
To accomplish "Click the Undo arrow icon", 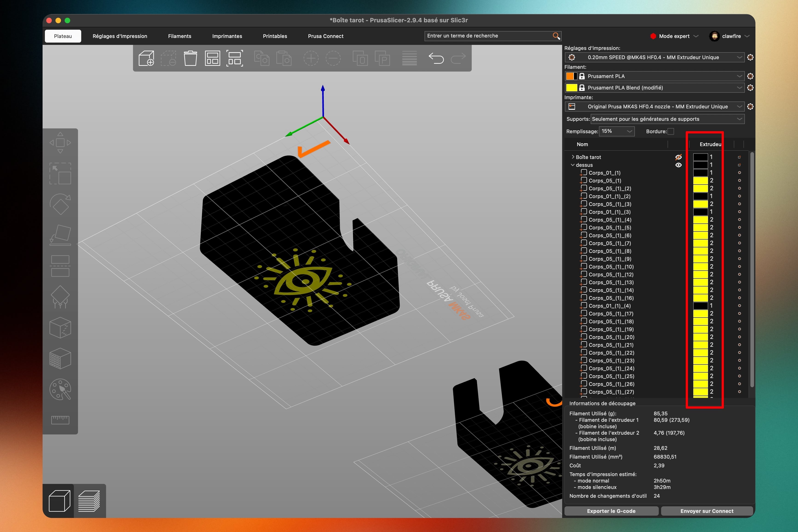I will [436, 58].
